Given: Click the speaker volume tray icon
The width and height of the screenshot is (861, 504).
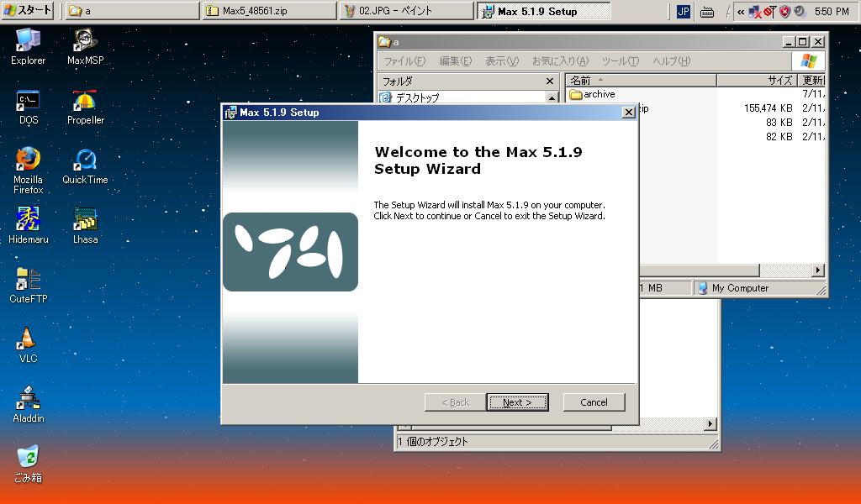Looking at the screenshot, I should [800, 11].
